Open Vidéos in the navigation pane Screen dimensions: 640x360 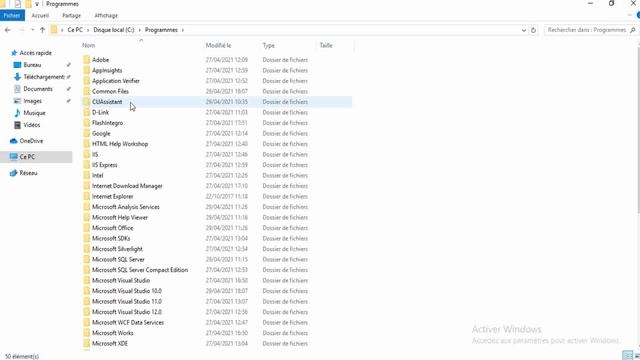click(31, 125)
